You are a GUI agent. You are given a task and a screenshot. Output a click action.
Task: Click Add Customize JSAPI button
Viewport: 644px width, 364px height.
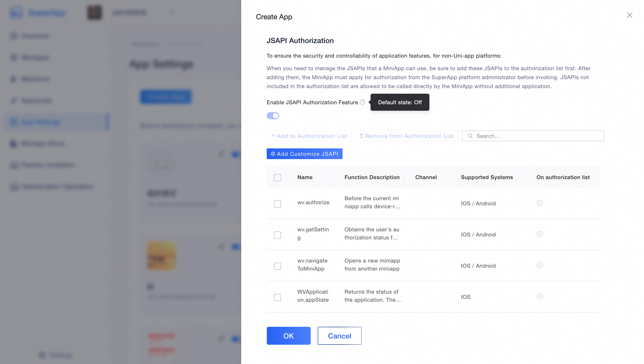tap(304, 154)
